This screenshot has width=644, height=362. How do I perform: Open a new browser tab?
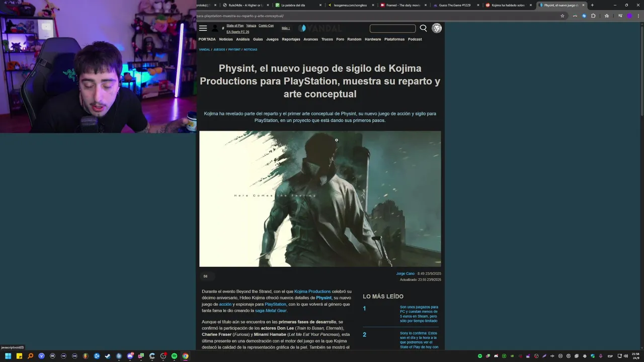click(592, 5)
